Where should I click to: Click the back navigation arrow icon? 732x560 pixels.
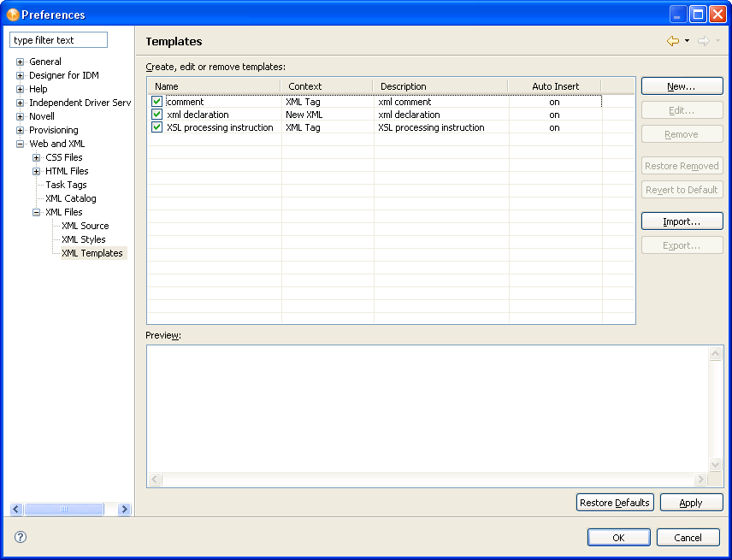point(672,41)
